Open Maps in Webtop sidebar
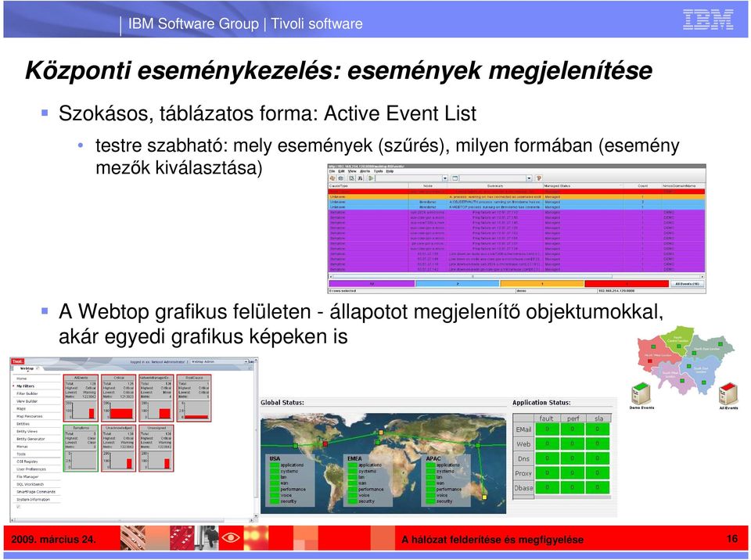751x560 pixels. 21,408
